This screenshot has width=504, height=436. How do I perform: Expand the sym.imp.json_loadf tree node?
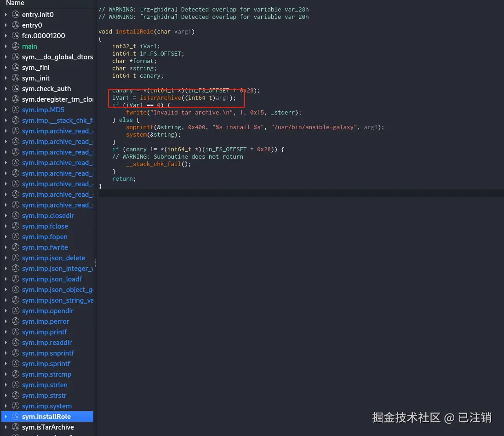point(6,279)
